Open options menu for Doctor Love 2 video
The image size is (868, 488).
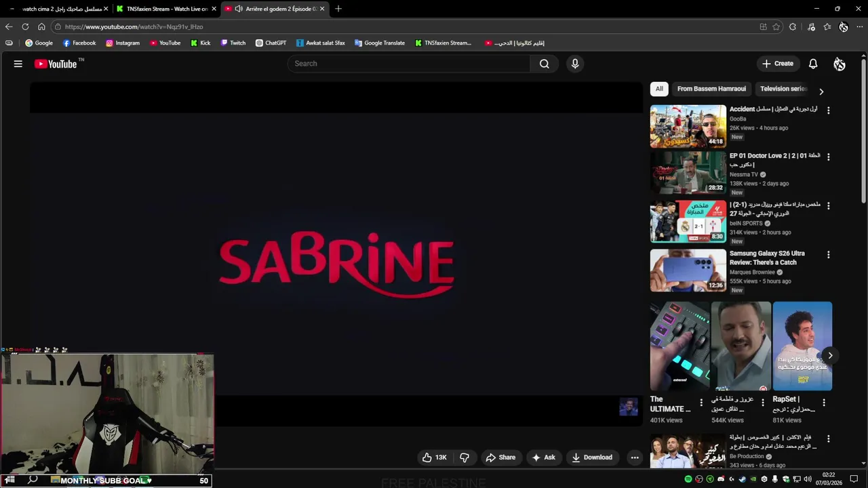[x=828, y=157]
